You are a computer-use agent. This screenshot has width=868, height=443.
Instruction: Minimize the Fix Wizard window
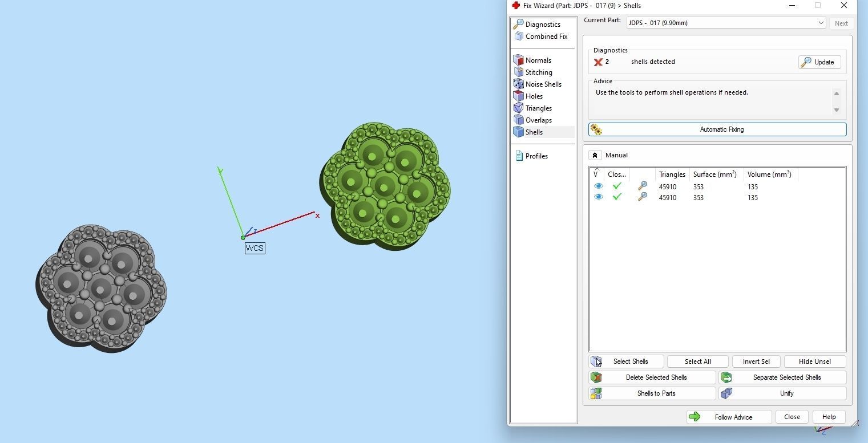[792, 5]
